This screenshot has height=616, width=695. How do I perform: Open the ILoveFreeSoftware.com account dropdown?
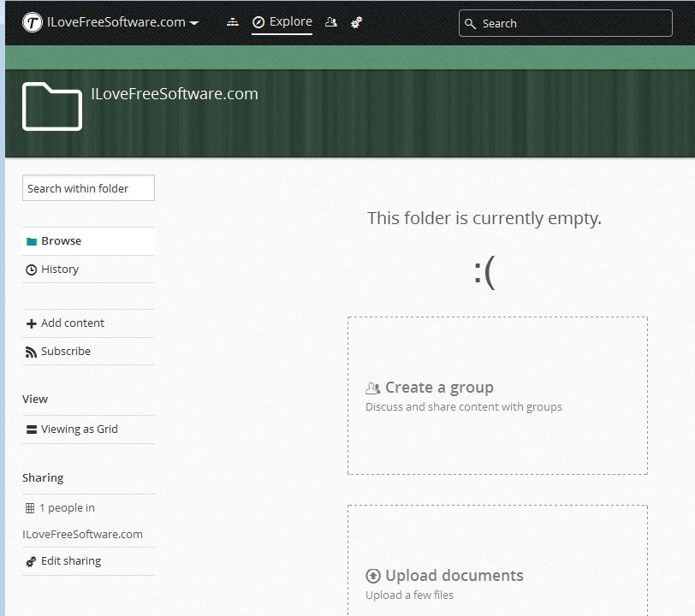click(x=123, y=22)
